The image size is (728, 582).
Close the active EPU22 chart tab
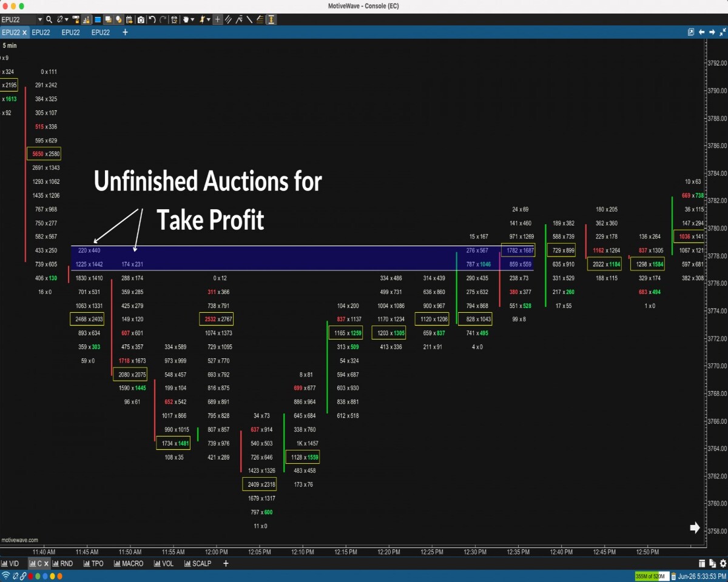coord(24,32)
